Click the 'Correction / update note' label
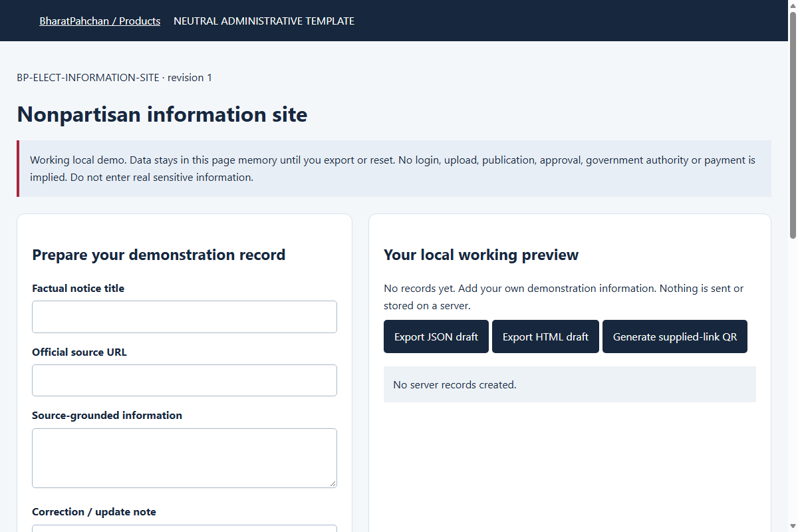Image resolution: width=798 pixels, height=532 pixels. 94,511
